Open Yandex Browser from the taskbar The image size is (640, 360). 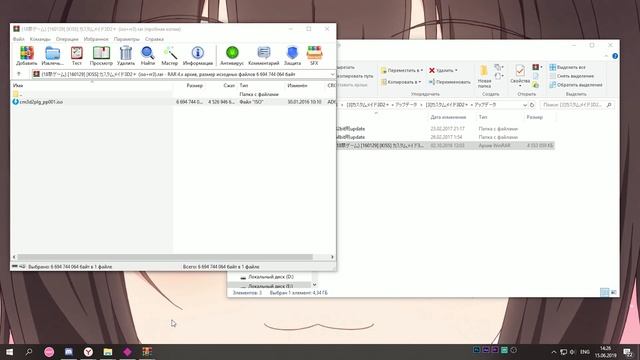(88, 351)
